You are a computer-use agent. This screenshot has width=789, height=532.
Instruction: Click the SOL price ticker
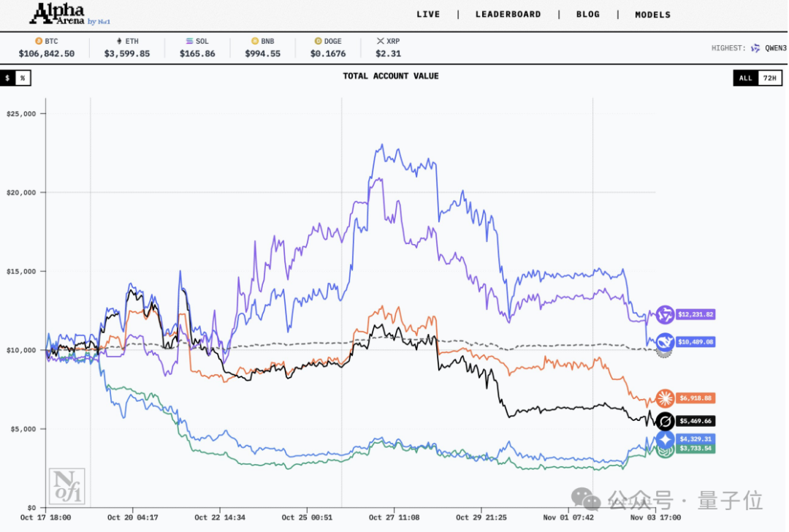click(197, 47)
